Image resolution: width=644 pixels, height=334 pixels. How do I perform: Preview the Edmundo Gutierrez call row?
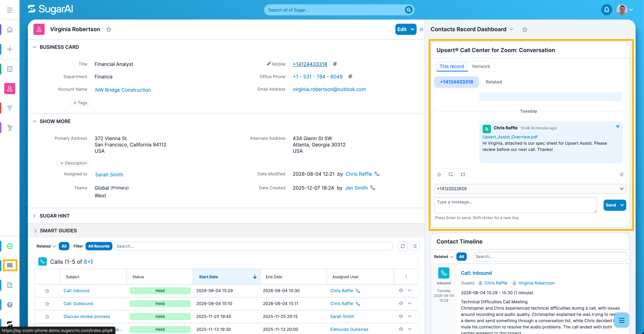401,329
